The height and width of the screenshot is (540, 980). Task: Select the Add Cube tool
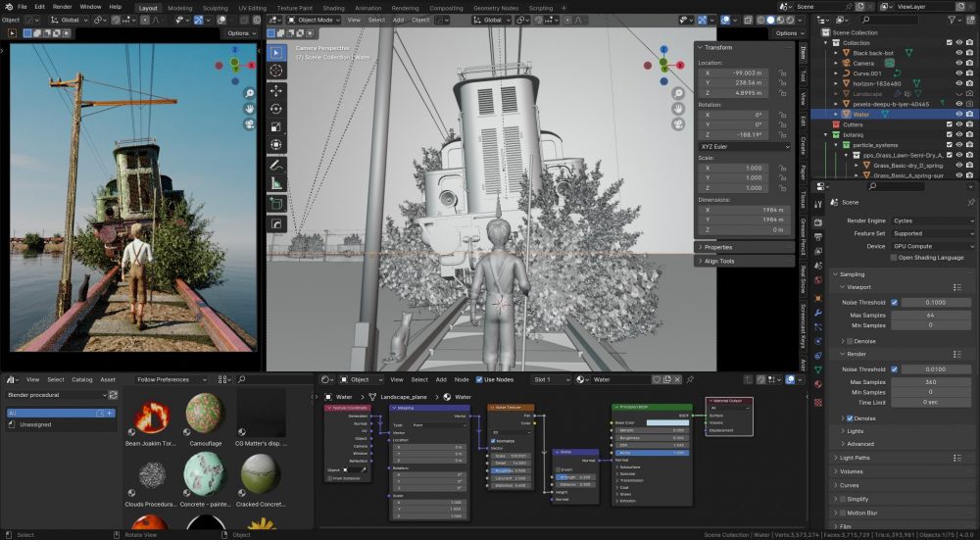click(x=276, y=204)
